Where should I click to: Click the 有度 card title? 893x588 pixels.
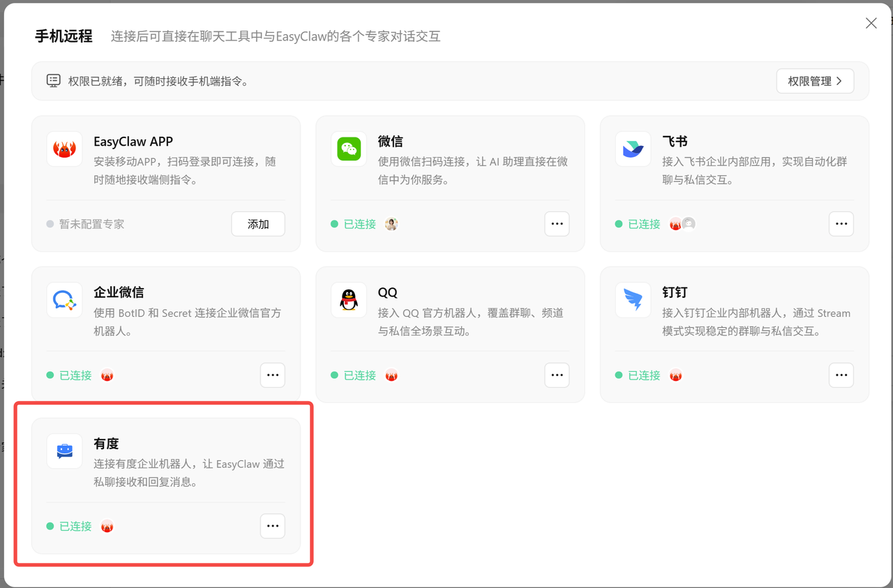pyautogui.click(x=106, y=444)
